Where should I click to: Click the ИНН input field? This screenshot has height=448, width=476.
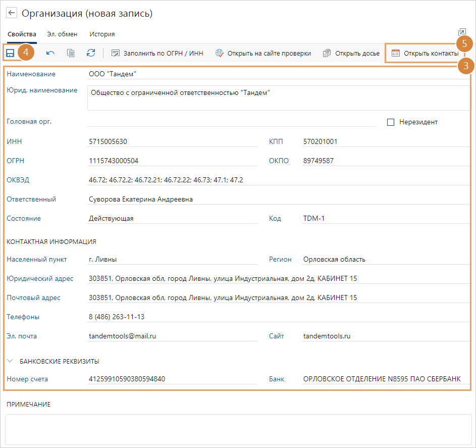point(172,142)
